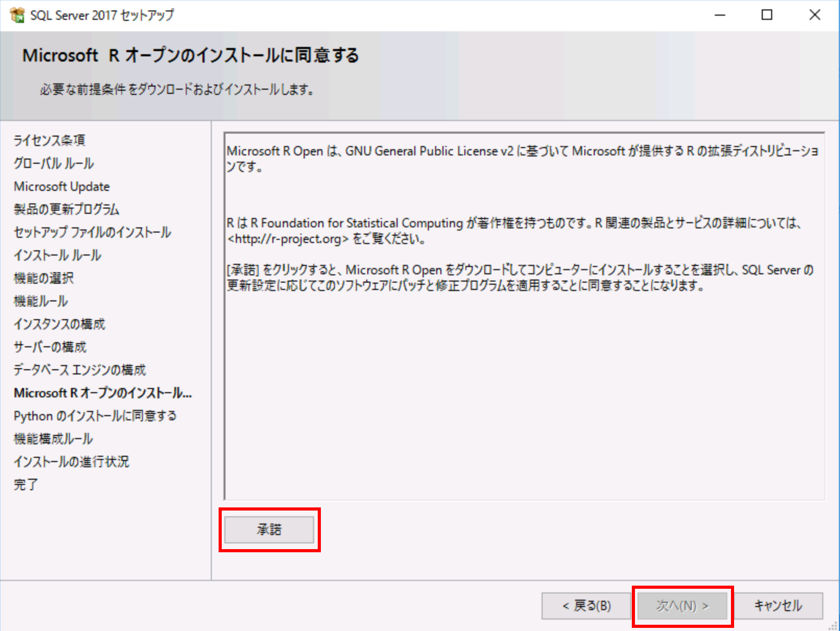This screenshot has height=631, width=840.
Task: Select the インスタンスの構成 step
Action: point(59,324)
